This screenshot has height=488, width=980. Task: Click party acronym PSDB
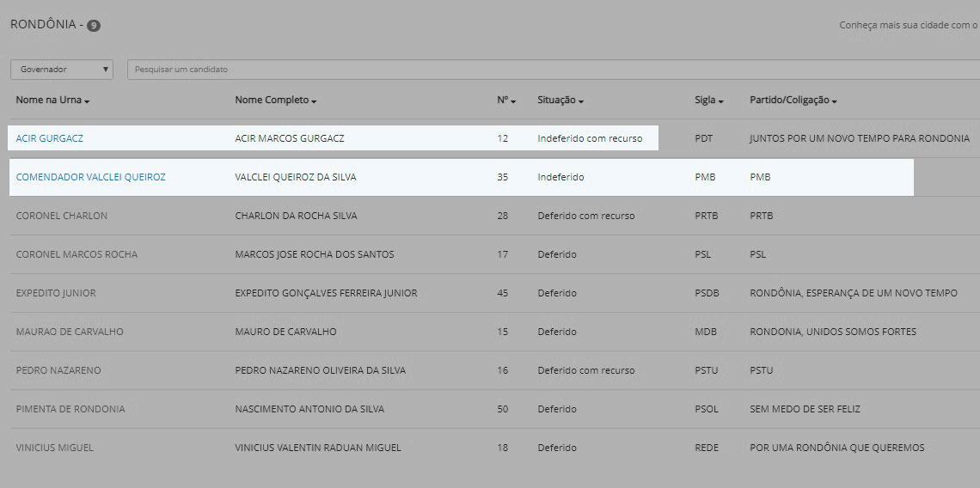(707, 293)
